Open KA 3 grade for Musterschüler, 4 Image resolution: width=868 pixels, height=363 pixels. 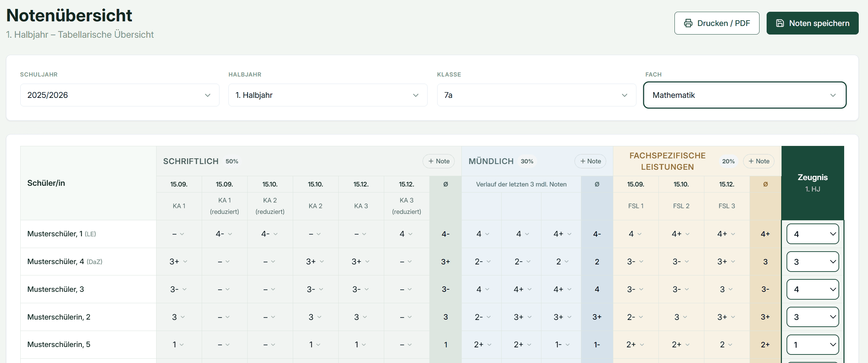tap(361, 262)
